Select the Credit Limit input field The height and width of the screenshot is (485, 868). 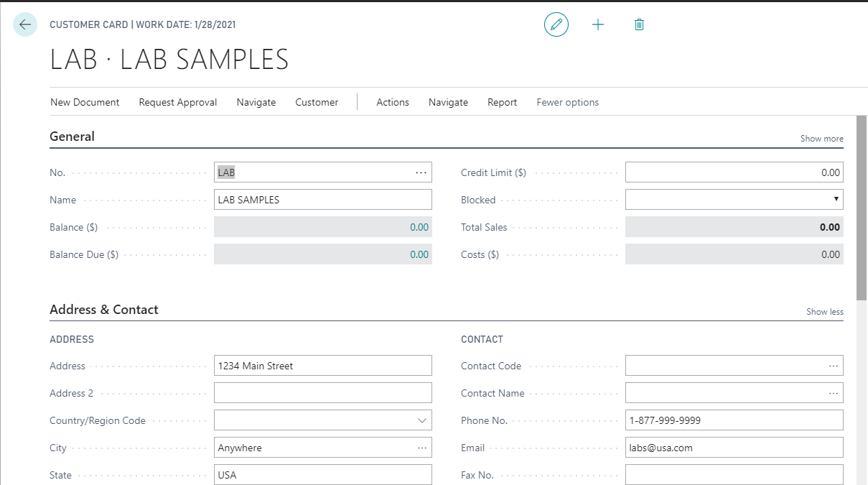[732, 172]
